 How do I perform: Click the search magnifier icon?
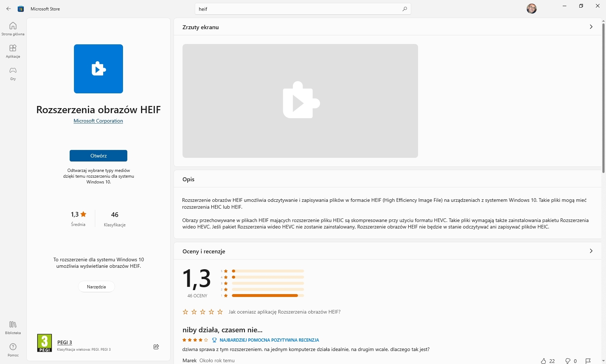404,9
